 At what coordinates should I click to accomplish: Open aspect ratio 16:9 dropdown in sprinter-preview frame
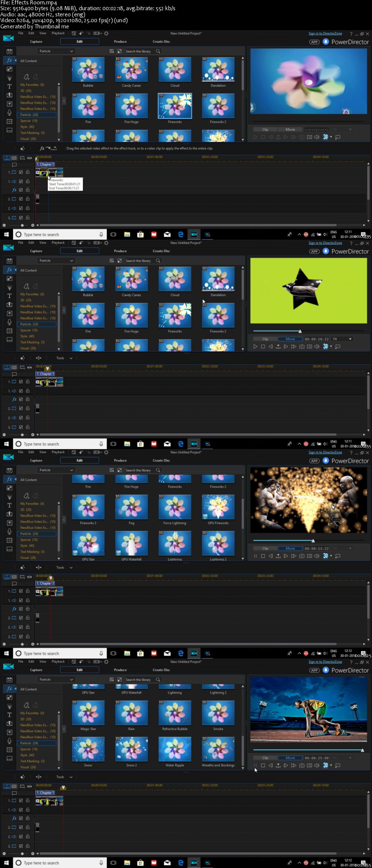click(x=98, y=661)
